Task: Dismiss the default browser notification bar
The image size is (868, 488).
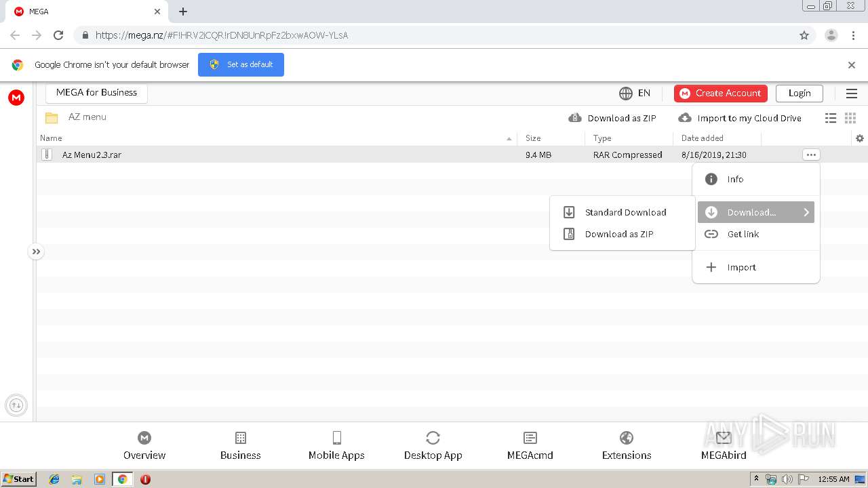Action: point(852,65)
